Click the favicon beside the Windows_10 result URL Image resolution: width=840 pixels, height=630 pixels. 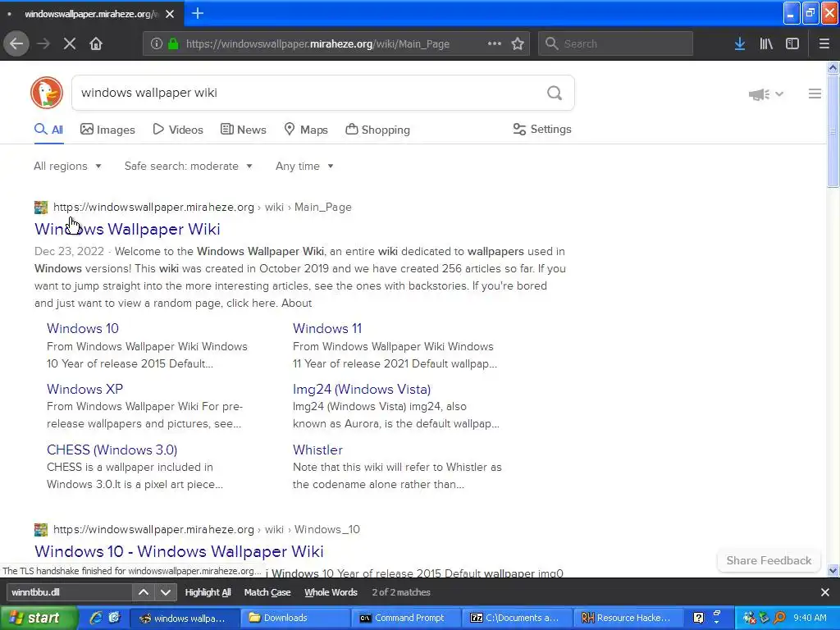(x=41, y=530)
